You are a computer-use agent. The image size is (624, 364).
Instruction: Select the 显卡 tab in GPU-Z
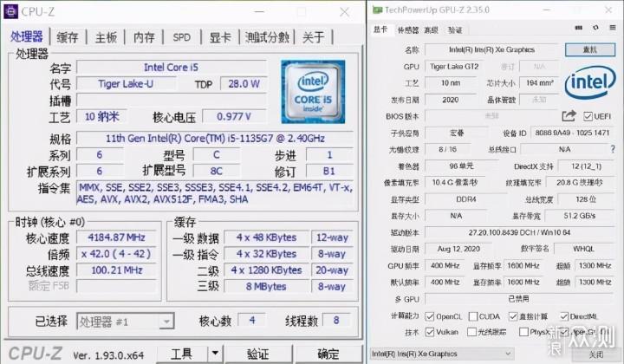pos(380,29)
